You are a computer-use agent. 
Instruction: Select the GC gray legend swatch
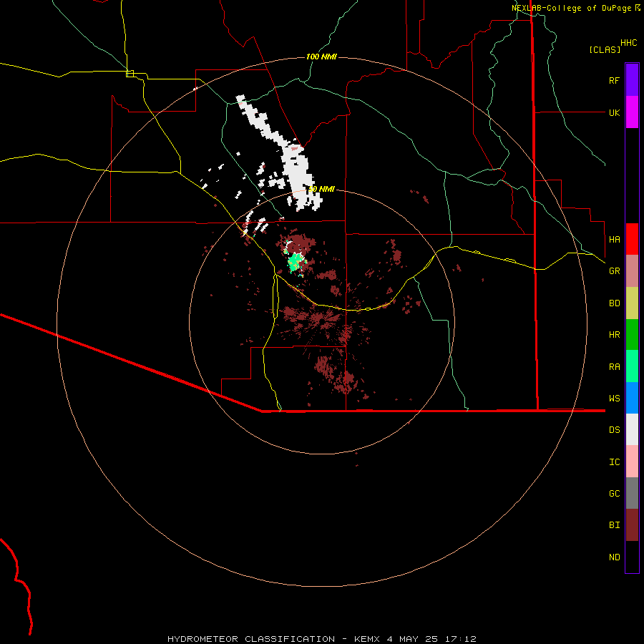coord(632,493)
